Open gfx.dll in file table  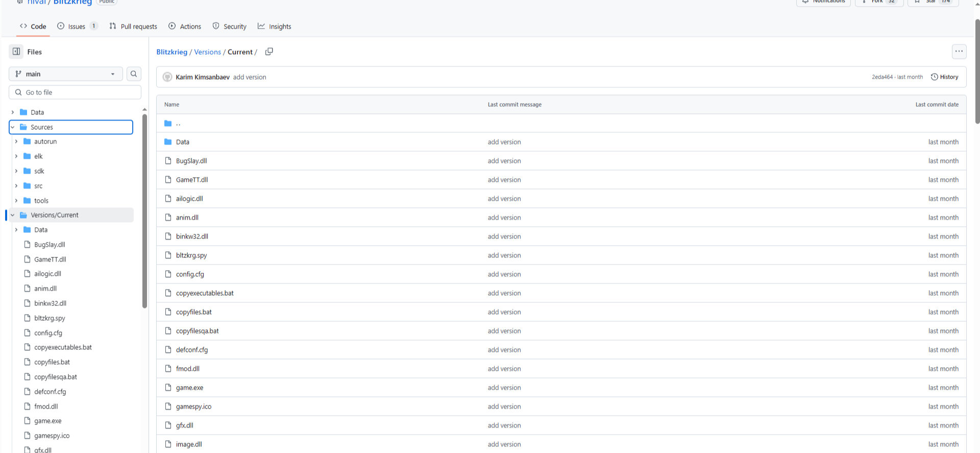[185, 425]
